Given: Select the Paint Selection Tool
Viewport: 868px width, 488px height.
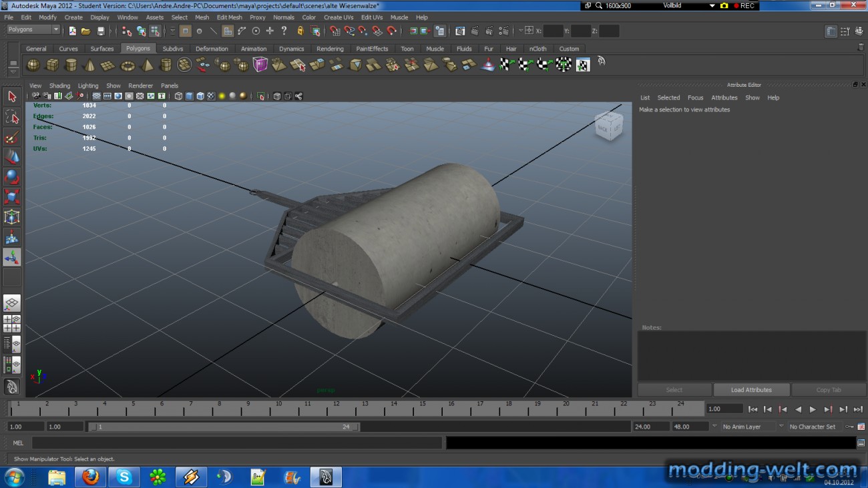Looking at the screenshot, I should pos(12,137).
